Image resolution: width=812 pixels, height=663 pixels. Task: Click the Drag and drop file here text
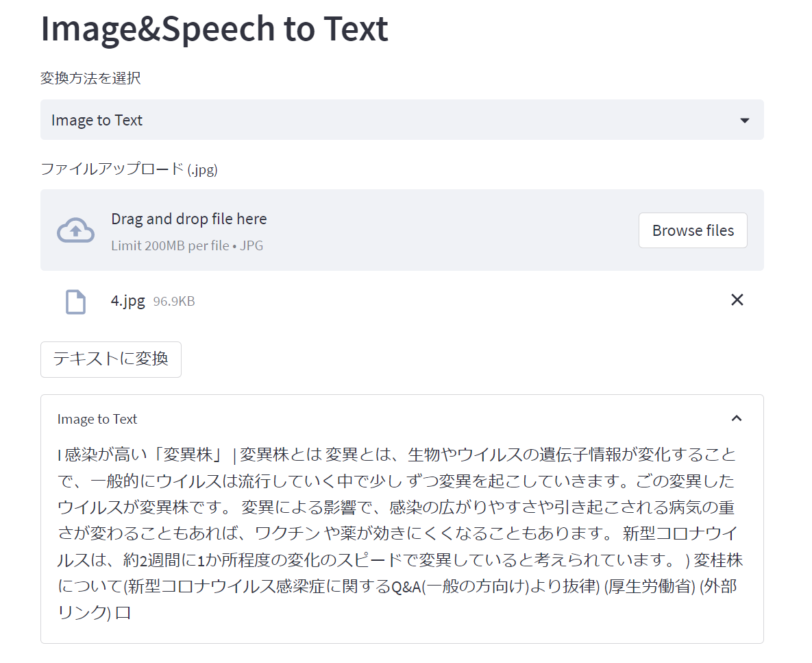click(x=189, y=219)
